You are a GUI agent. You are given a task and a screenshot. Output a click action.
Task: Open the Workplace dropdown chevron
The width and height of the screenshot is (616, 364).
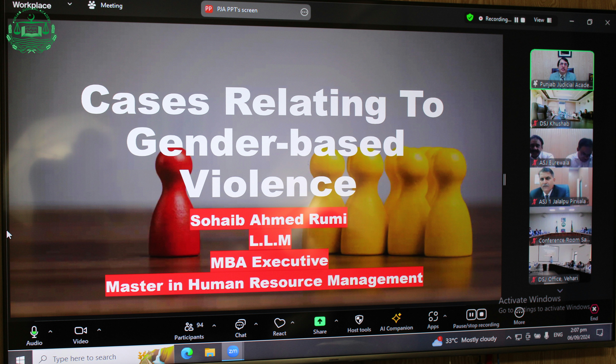(x=70, y=4)
